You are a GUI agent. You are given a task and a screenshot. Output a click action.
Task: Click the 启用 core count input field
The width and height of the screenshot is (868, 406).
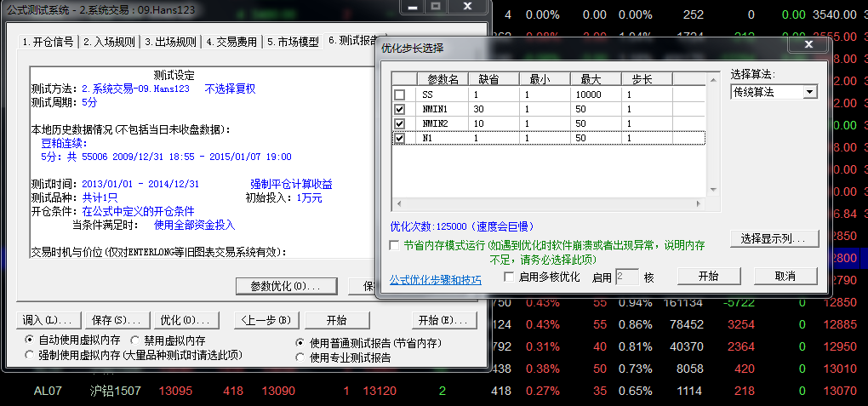tap(626, 277)
